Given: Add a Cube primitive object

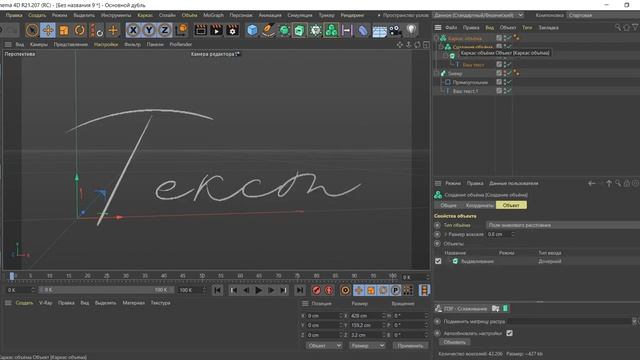Looking at the screenshot, I should 252,30.
